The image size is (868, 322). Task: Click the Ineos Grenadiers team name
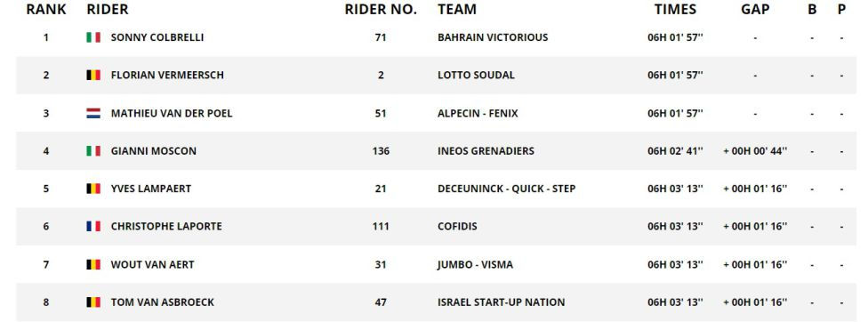click(486, 151)
